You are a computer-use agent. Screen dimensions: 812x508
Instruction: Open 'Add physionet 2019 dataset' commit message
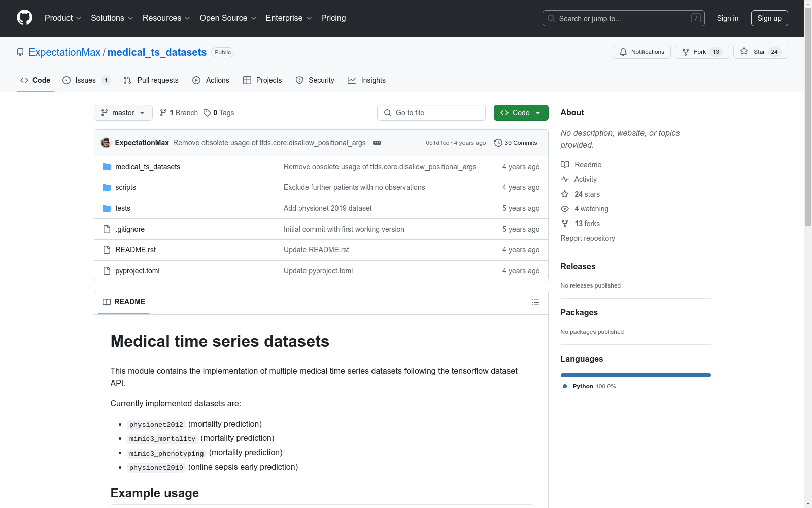tap(328, 208)
